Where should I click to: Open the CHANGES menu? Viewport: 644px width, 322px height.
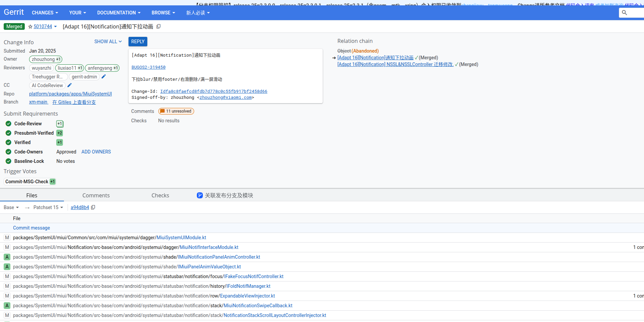(x=45, y=13)
